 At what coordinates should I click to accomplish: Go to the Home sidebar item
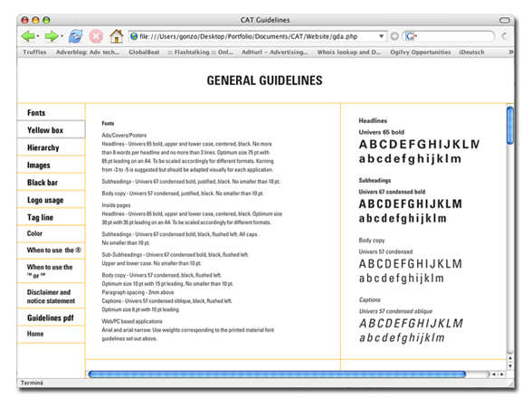pos(51,334)
